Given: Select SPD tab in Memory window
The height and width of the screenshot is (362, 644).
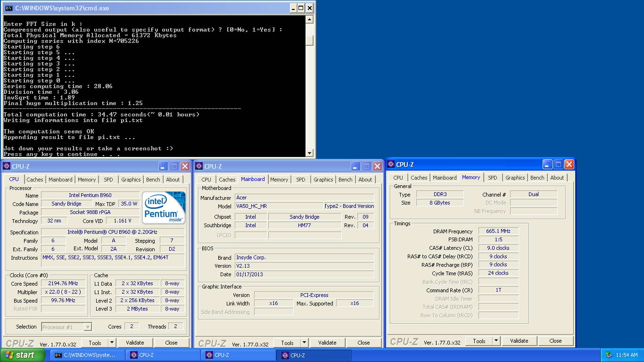Looking at the screenshot, I should (x=493, y=178).
